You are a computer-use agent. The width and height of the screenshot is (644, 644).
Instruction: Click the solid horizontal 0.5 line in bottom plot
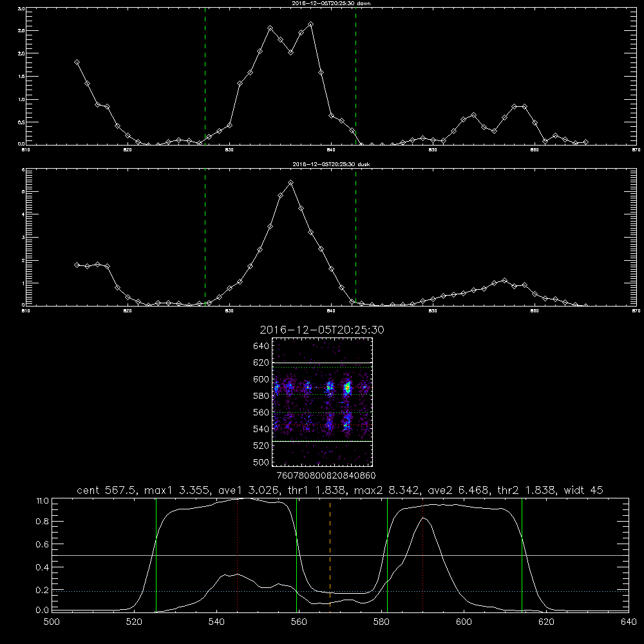tap(340, 555)
